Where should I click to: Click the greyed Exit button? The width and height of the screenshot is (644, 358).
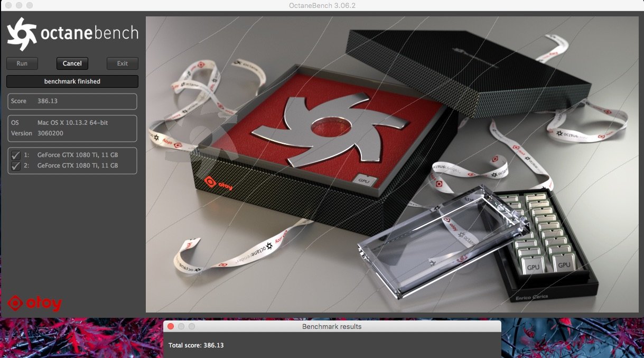[123, 63]
